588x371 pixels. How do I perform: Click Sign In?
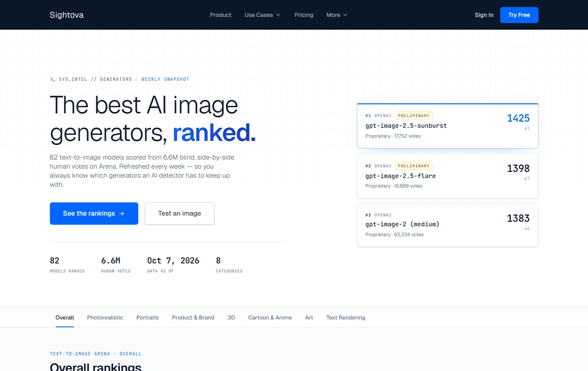(484, 15)
